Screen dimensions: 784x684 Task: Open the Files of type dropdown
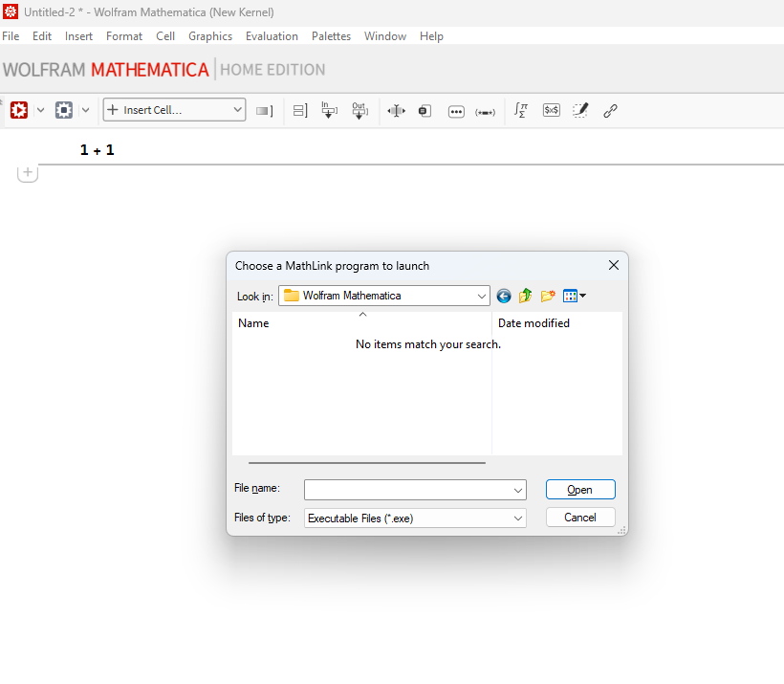pyautogui.click(x=415, y=519)
